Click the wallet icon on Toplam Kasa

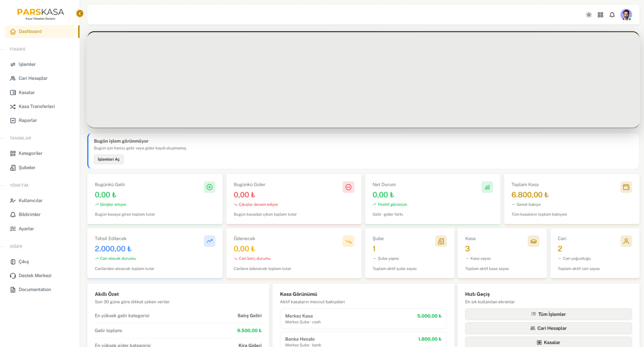[626, 187]
